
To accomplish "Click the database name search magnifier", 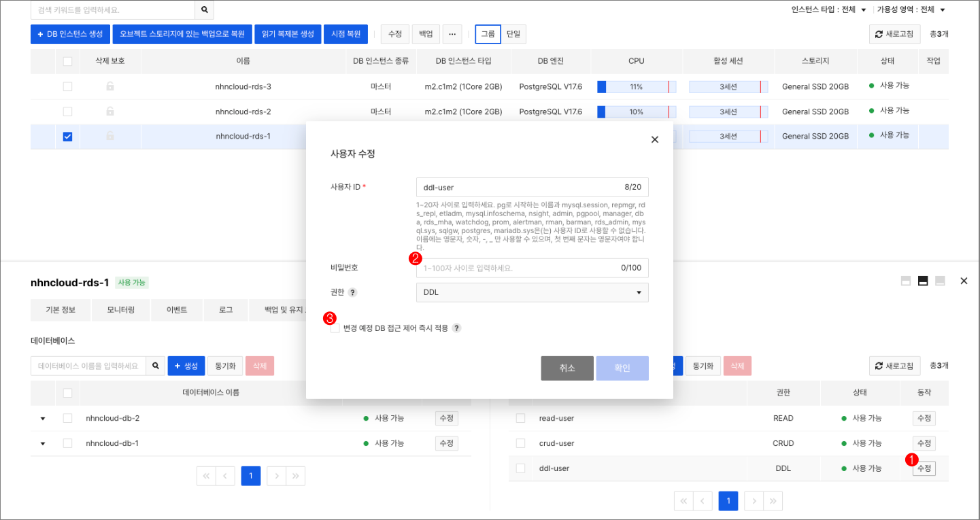I will [x=156, y=365].
